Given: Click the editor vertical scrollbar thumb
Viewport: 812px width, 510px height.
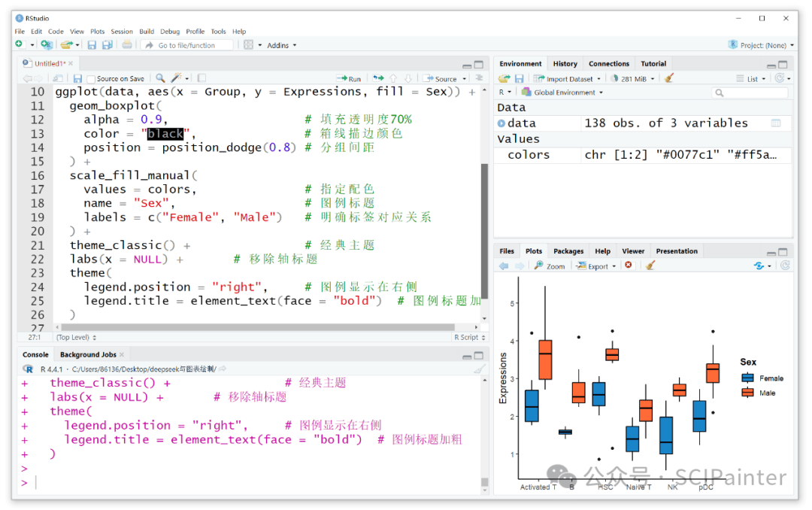Looking at the screenshot, I should [x=485, y=231].
